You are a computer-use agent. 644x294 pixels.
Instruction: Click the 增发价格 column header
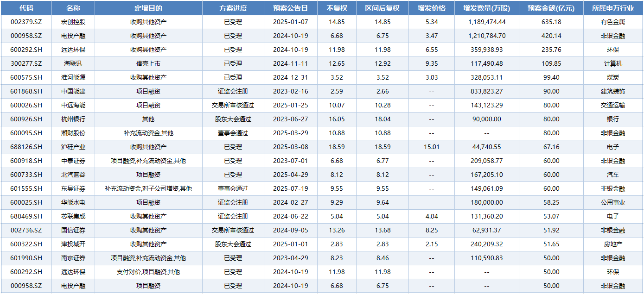click(x=431, y=8)
